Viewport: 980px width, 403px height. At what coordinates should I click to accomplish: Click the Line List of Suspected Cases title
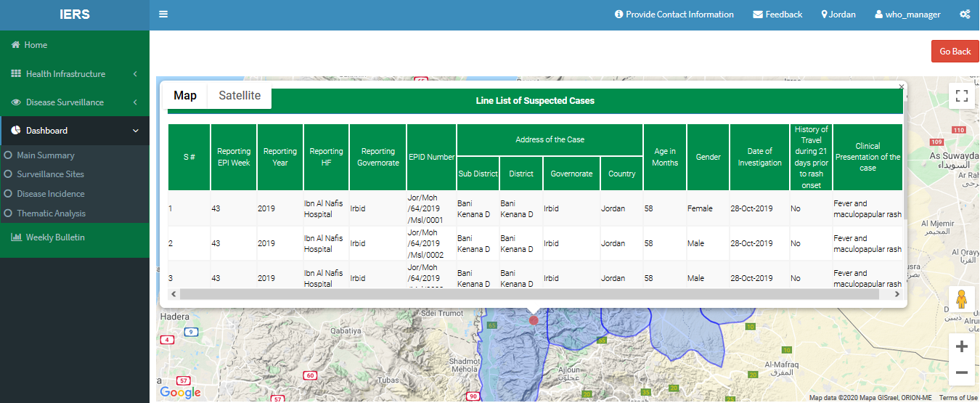(x=535, y=101)
